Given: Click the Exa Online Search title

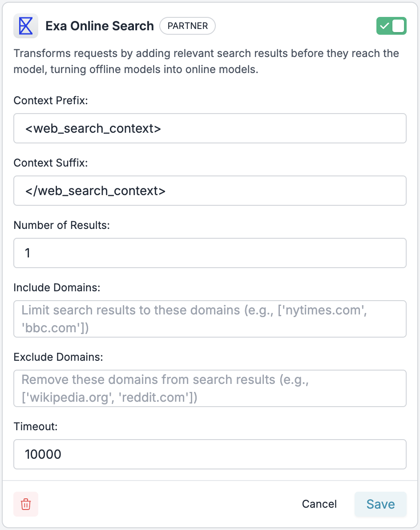Looking at the screenshot, I should pyautogui.click(x=100, y=26).
